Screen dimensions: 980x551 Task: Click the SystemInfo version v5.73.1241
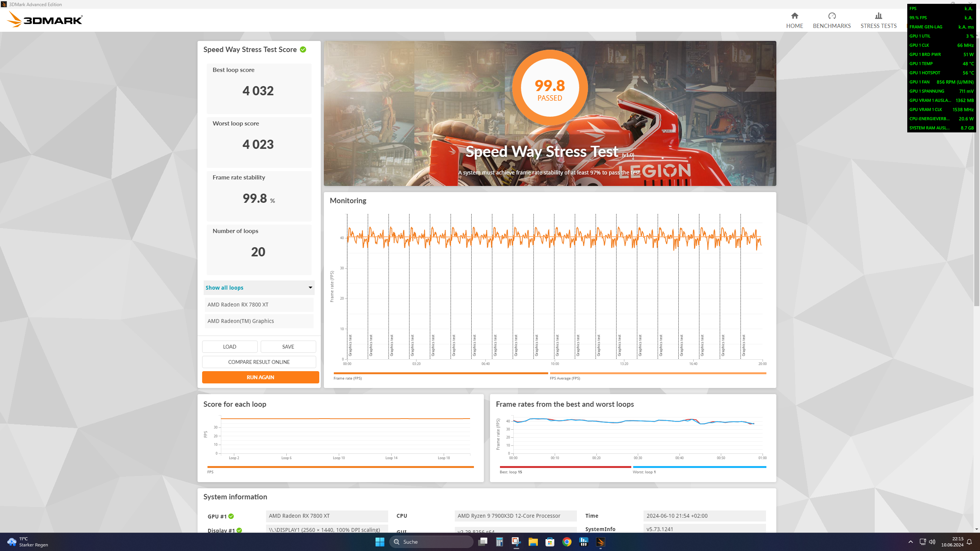click(704, 529)
